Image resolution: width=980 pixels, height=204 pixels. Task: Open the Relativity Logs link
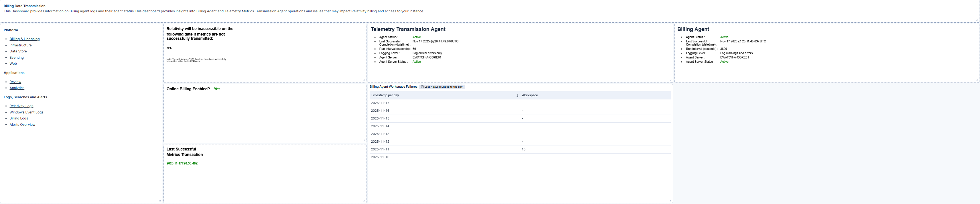pyautogui.click(x=21, y=106)
